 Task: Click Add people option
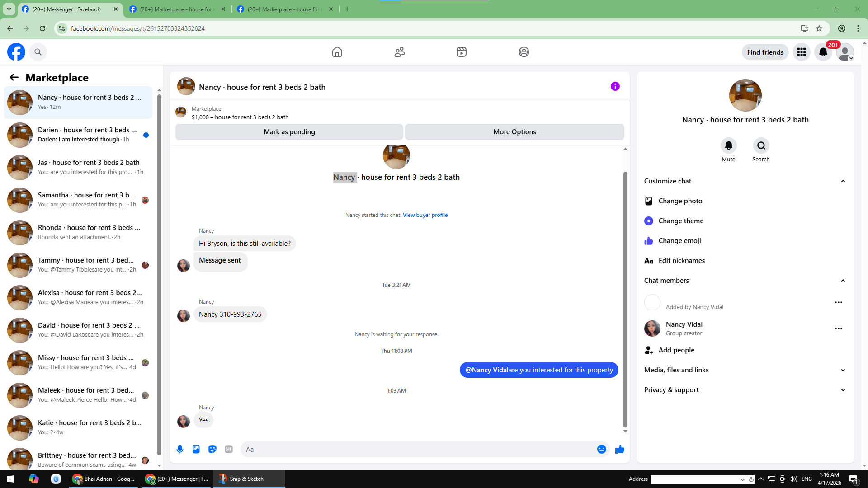point(745,350)
